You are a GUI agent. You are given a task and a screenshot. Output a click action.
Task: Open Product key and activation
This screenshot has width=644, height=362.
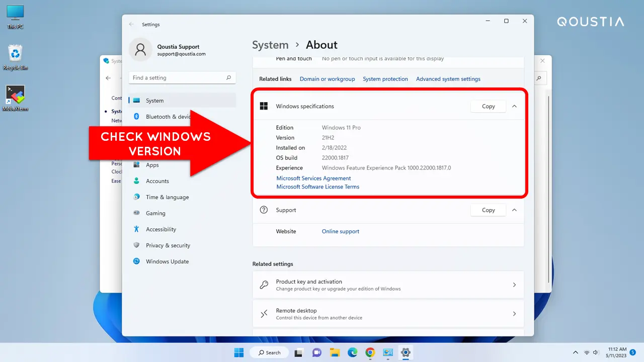pyautogui.click(x=388, y=285)
